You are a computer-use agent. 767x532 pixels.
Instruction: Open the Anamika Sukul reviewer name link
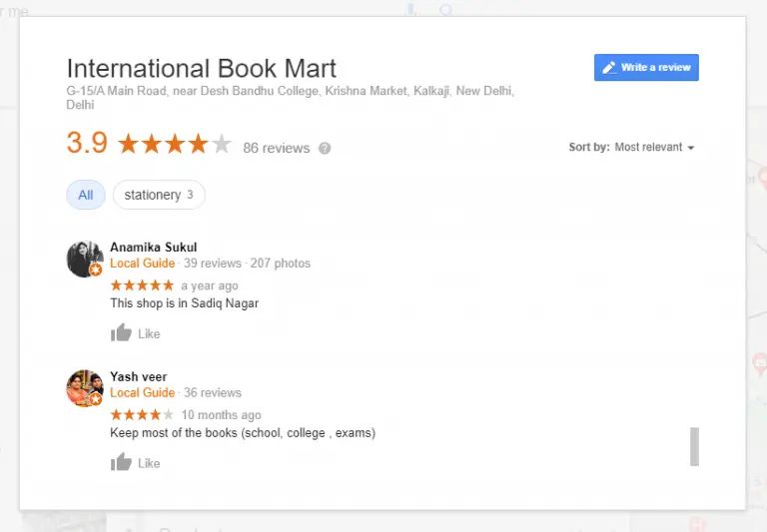tap(153, 248)
